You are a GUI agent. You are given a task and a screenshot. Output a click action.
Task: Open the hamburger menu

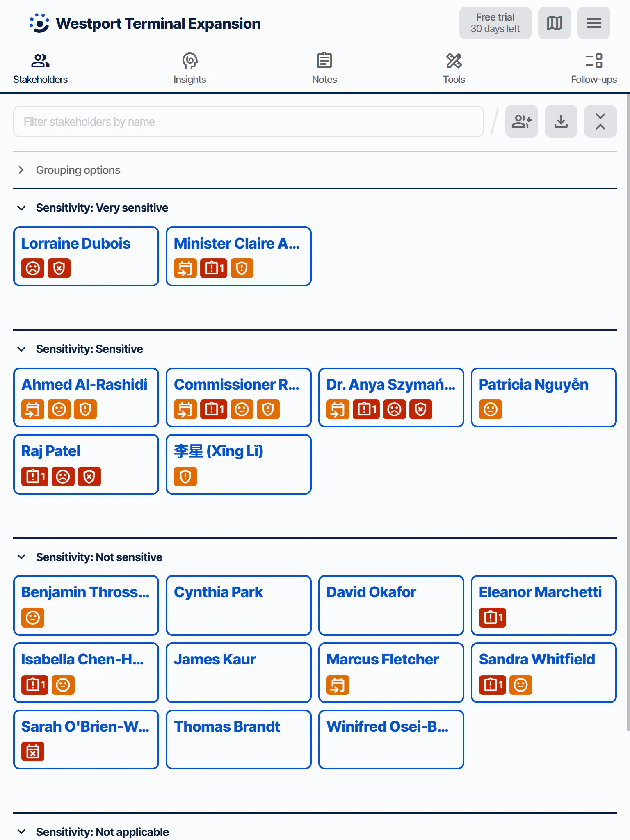593,23
